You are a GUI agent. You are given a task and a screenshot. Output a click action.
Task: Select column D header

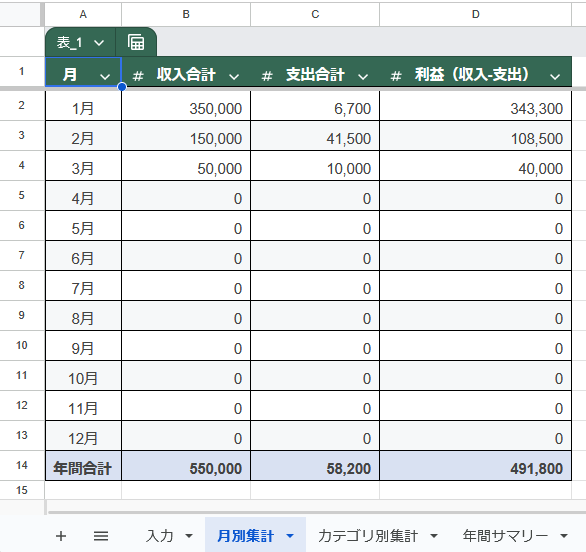coord(475,14)
